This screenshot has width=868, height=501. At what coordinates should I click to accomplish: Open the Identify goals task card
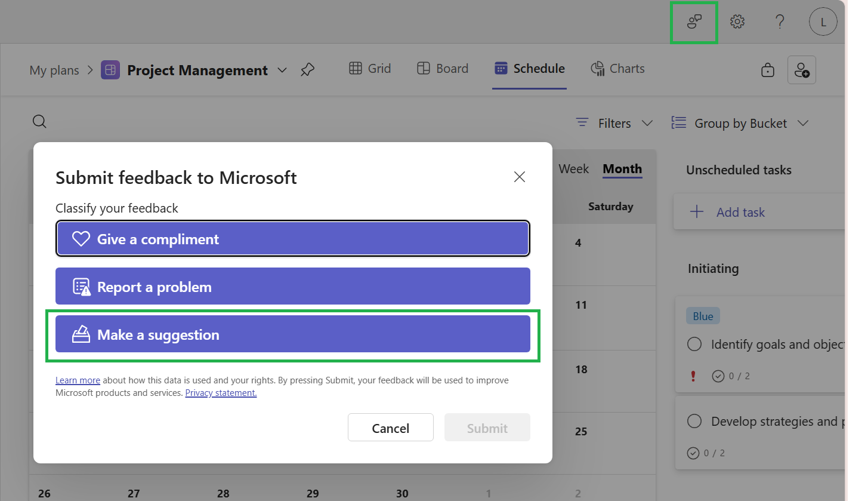(761, 344)
